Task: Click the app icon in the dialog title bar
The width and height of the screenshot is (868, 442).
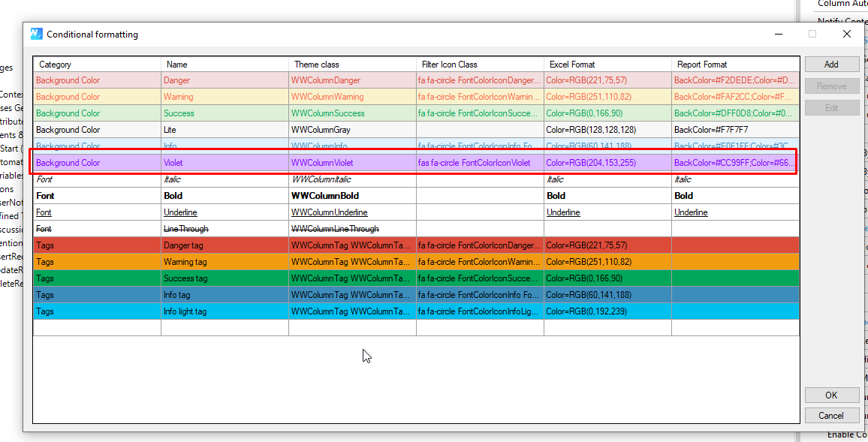Action: 37,34
